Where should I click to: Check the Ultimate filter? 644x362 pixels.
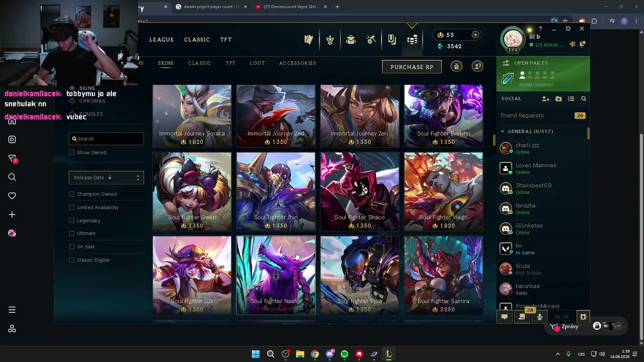(x=71, y=233)
